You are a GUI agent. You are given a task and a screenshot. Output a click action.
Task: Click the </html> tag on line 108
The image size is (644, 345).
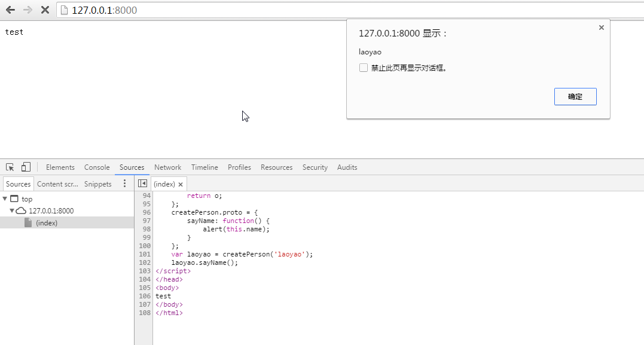click(x=169, y=313)
